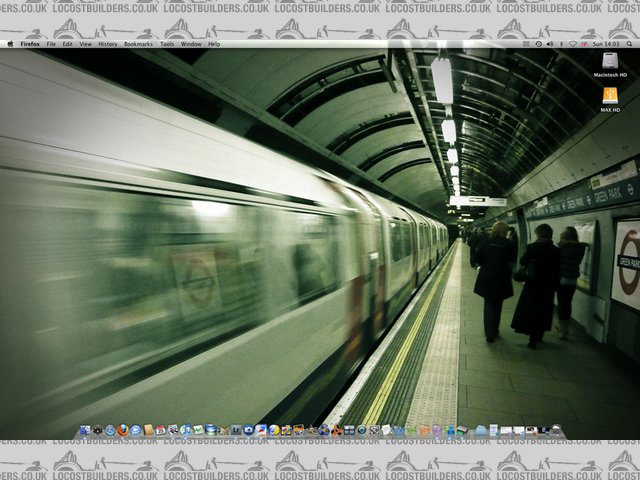Open the Help menu
The image size is (640, 480).
click(x=214, y=44)
